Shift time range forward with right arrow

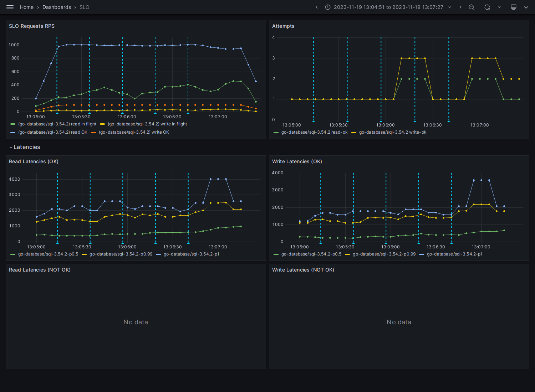click(x=460, y=7)
